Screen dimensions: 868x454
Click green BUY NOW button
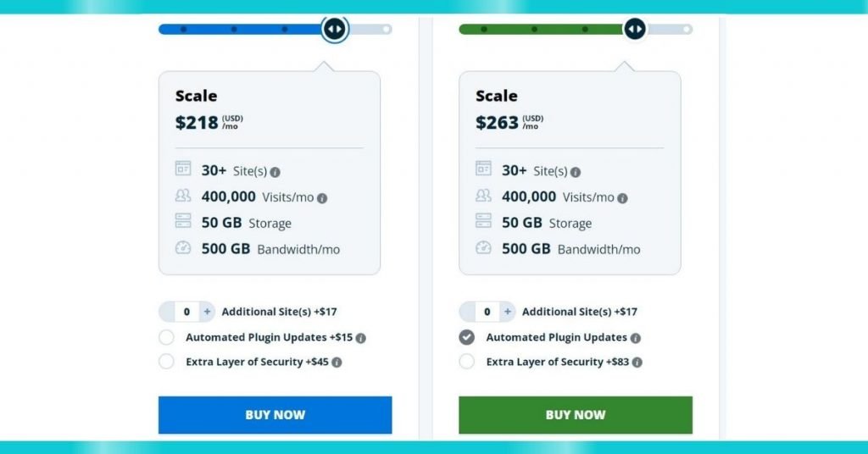point(576,415)
